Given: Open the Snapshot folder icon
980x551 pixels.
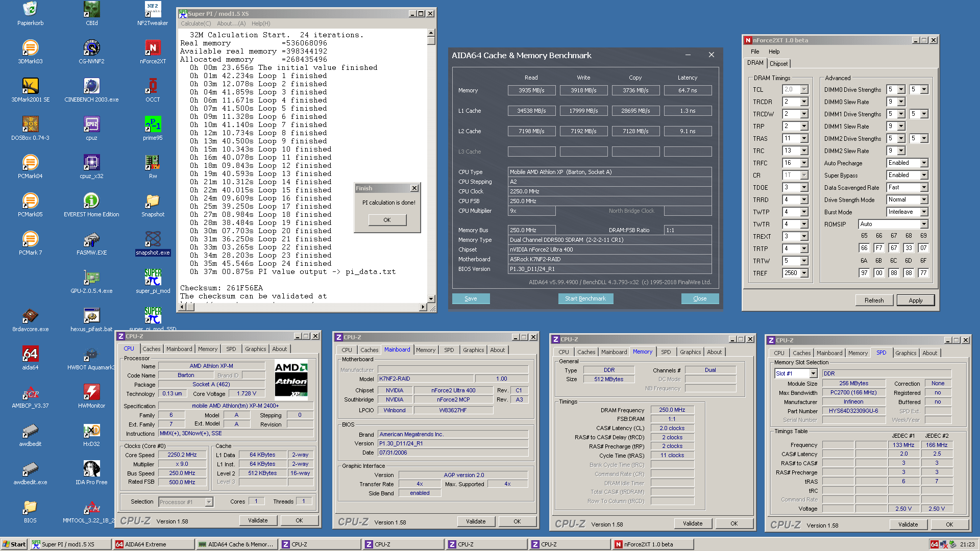Looking at the screenshot, I should (153, 205).
